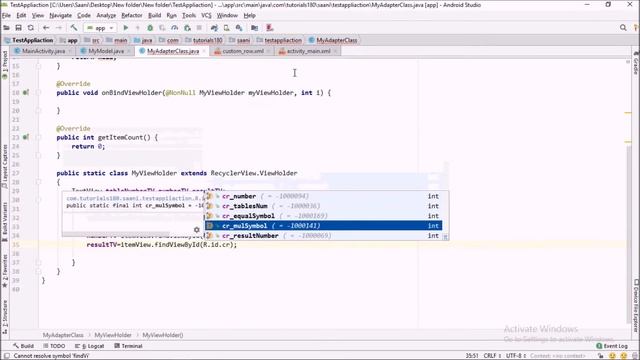Open the Run menu
640x360 pixels.
(171, 16)
